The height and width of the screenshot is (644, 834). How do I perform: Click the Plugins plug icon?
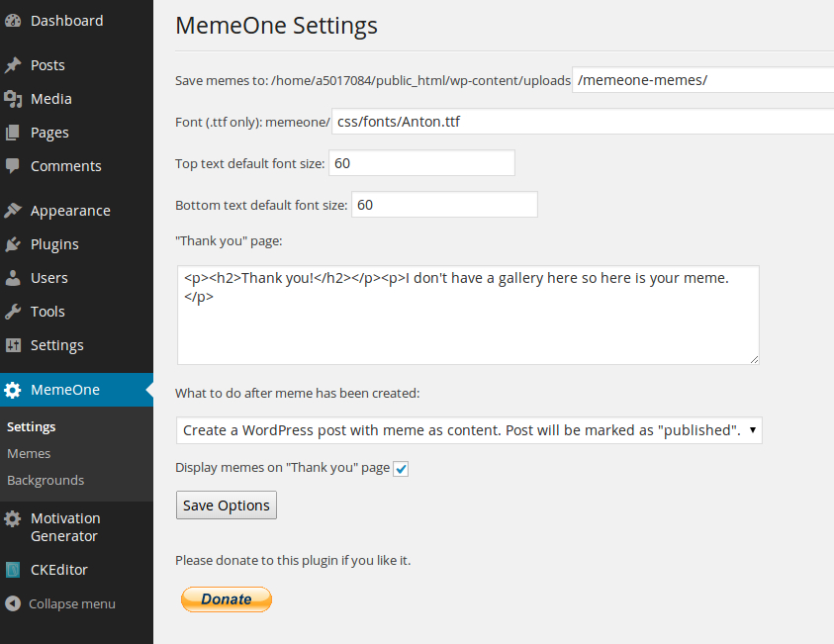tap(13, 244)
